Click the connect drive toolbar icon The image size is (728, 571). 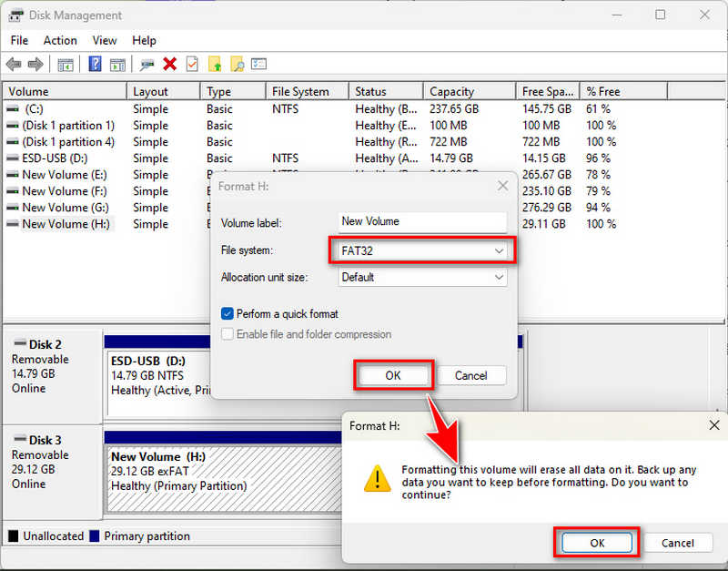[147, 65]
